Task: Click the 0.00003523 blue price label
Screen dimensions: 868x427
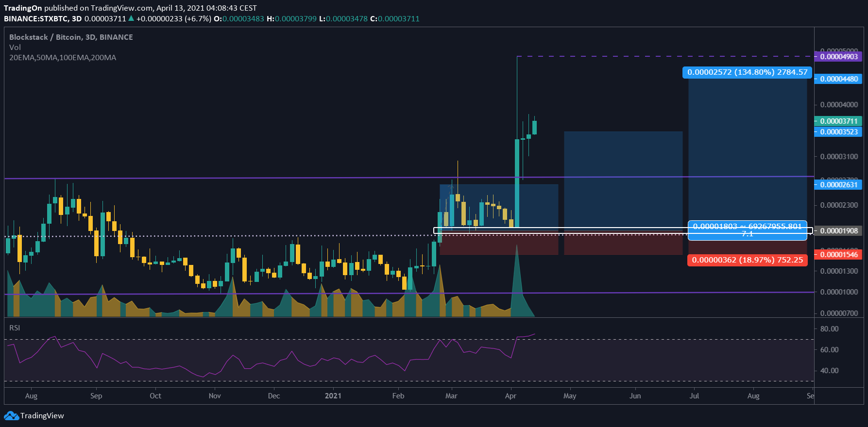Action: [x=838, y=132]
